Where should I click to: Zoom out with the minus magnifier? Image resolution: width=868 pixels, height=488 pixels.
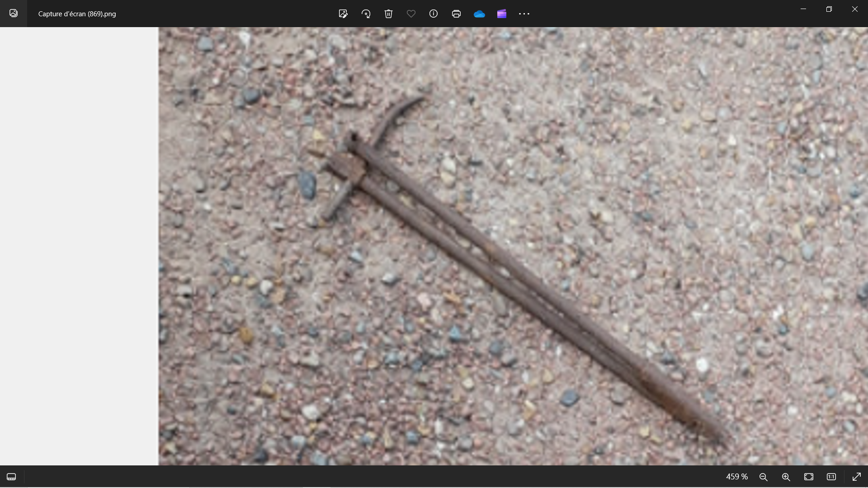(763, 477)
